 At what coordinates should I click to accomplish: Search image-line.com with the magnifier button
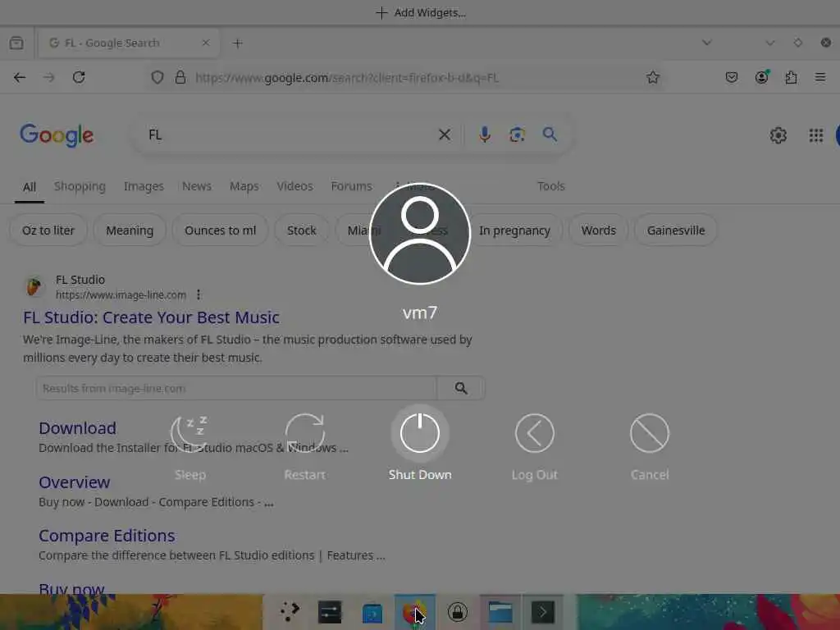[x=461, y=388]
